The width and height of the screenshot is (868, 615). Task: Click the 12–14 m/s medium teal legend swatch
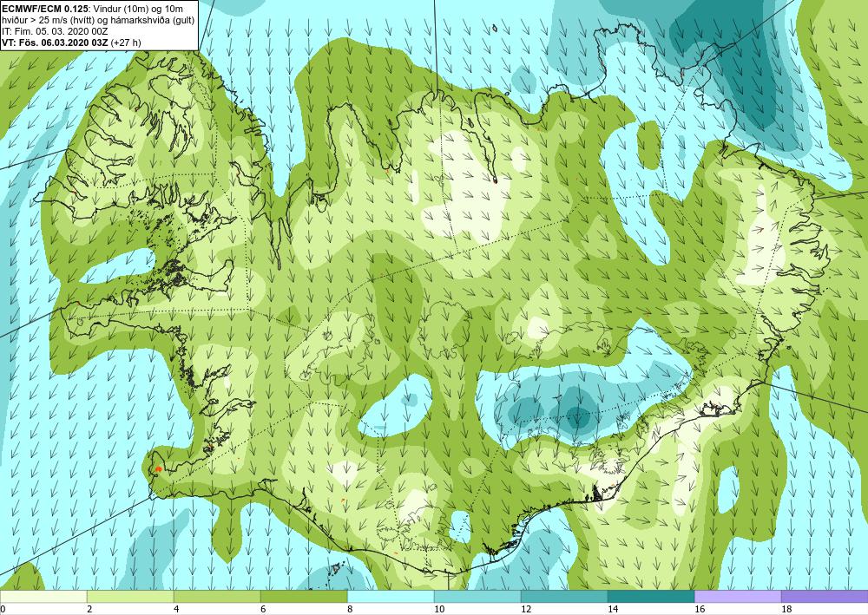[x=564, y=596]
